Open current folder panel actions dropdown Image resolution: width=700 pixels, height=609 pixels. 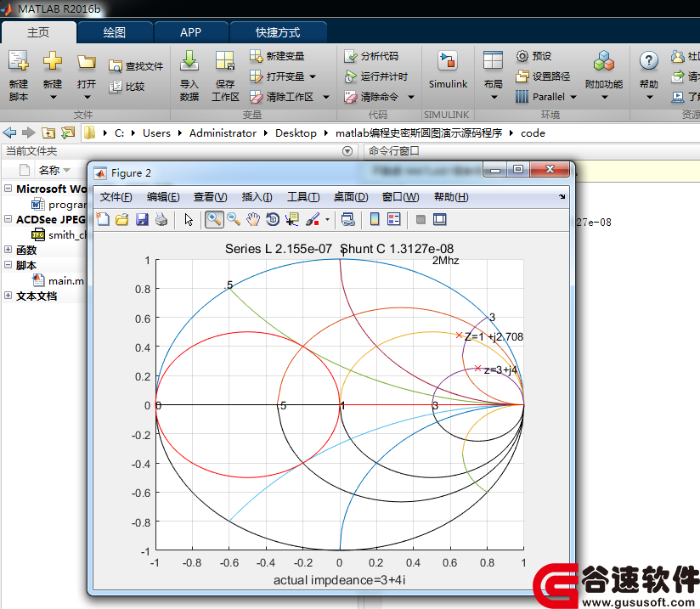347,151
